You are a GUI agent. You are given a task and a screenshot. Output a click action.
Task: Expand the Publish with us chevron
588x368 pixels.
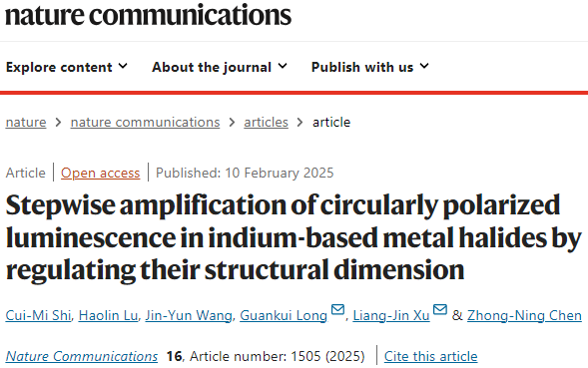[424, 67]
